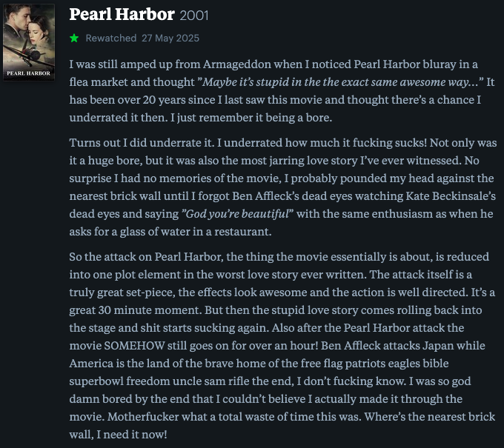Click the word Armageddon in the review
Screen dimensions: 504x448
click(237, 64)
